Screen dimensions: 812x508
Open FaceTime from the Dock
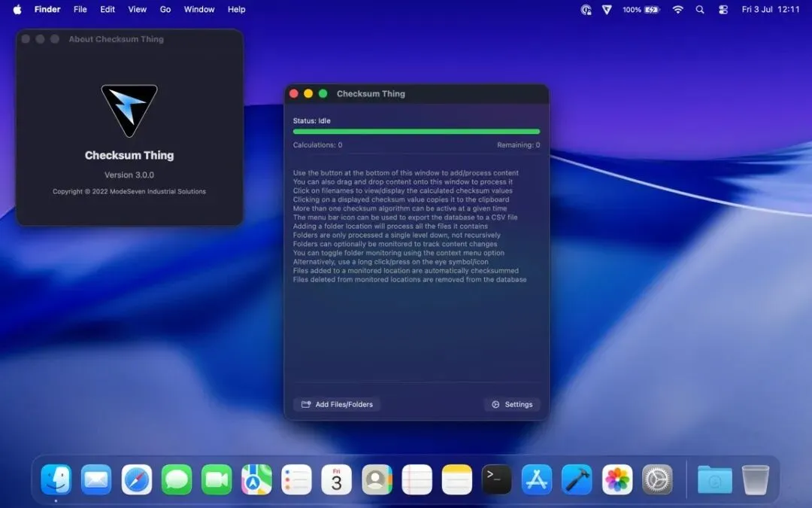217,479
